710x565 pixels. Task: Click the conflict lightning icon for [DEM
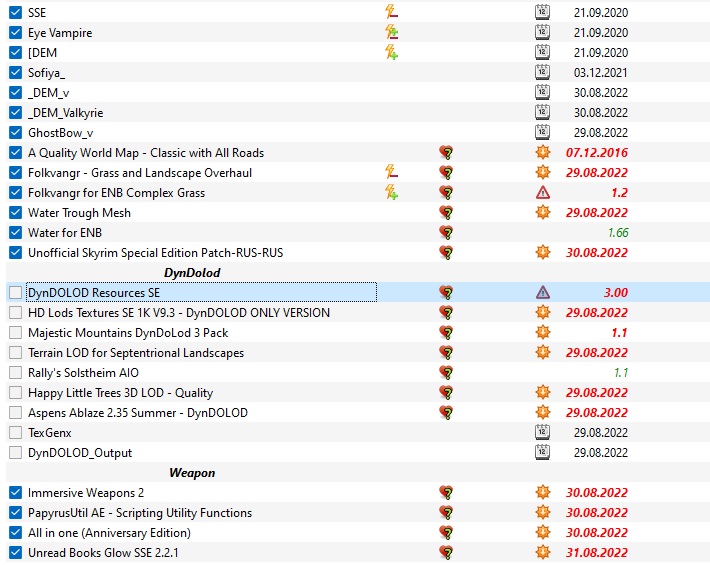point(392,52)
